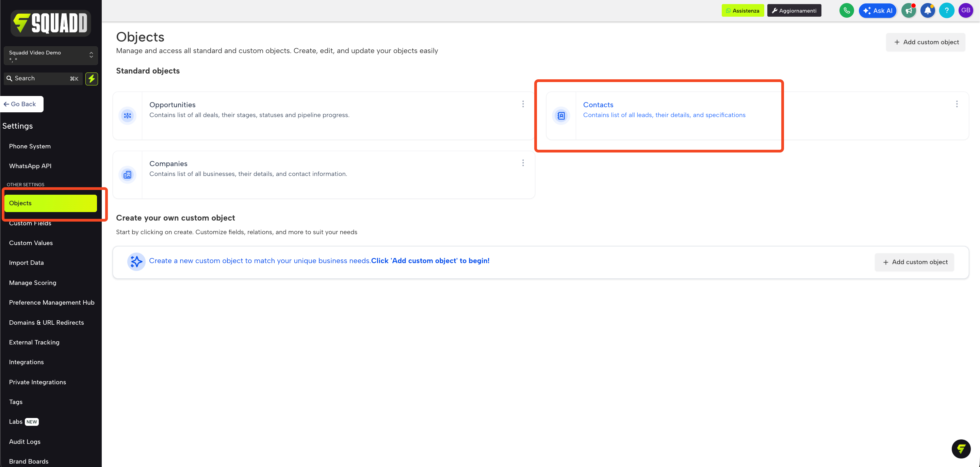Click the Opportunities object icon

click(128, 116)
